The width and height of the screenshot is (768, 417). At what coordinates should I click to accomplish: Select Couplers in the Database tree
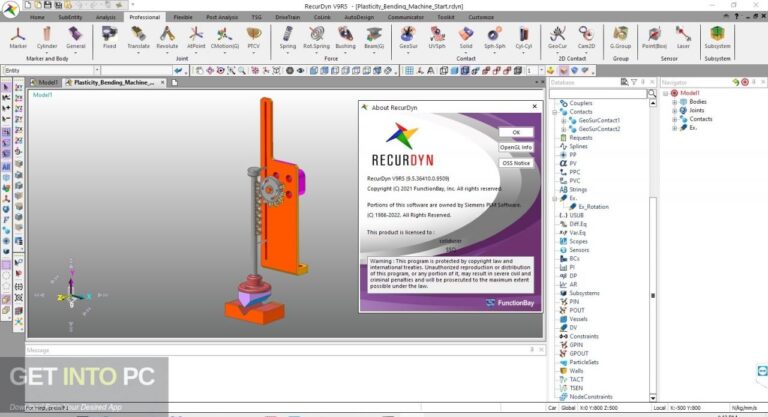click(581, 103)
